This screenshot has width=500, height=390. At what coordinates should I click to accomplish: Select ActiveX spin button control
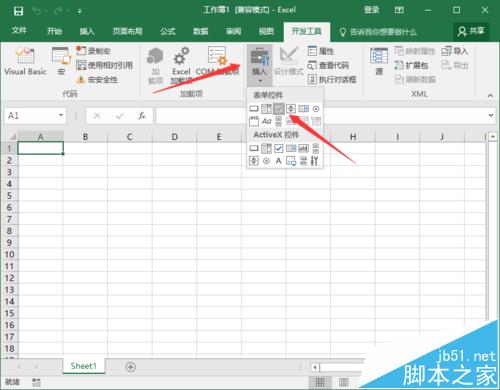pyautogui.click(x=254, y=161)
